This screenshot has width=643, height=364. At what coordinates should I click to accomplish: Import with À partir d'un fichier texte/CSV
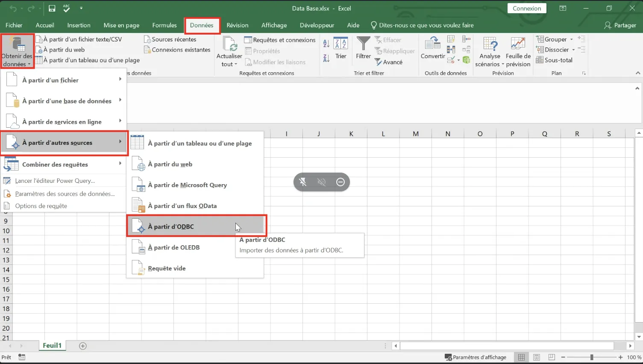[79, 39]
